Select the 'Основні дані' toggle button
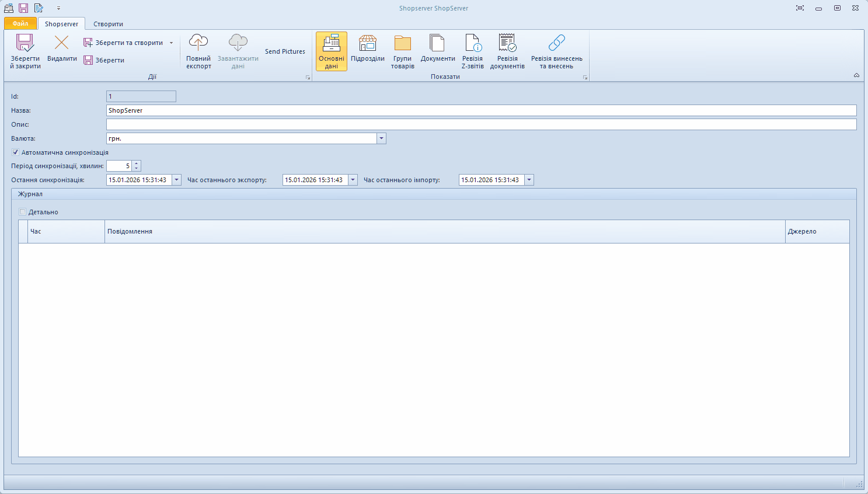 click(332, 51)
